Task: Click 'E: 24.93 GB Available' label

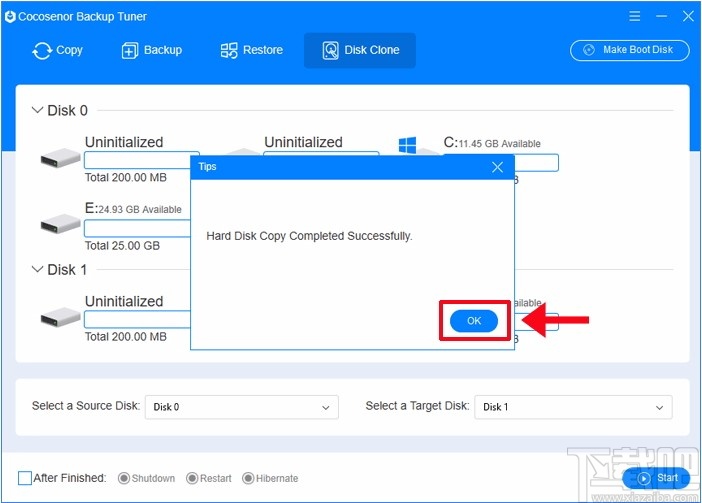Action: (133, 209)
